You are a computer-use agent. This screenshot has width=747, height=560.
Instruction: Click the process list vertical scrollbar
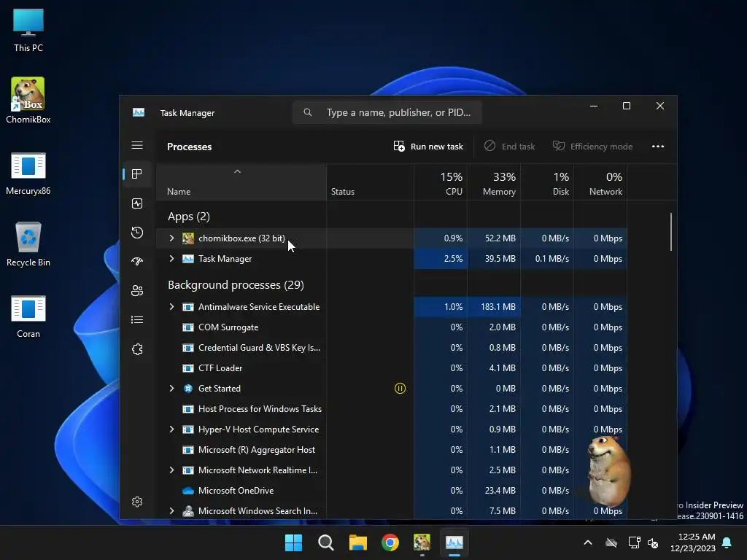tap(671, 231)
